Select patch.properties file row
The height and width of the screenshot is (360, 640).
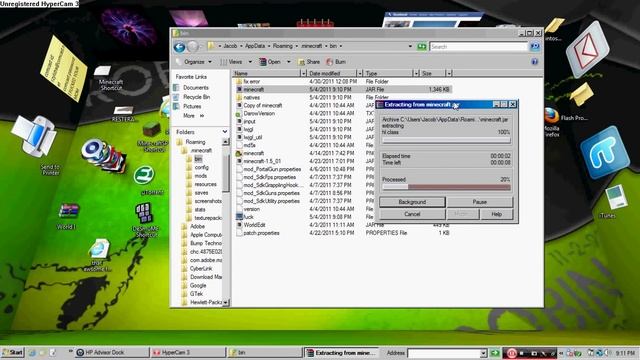point(343,233)
